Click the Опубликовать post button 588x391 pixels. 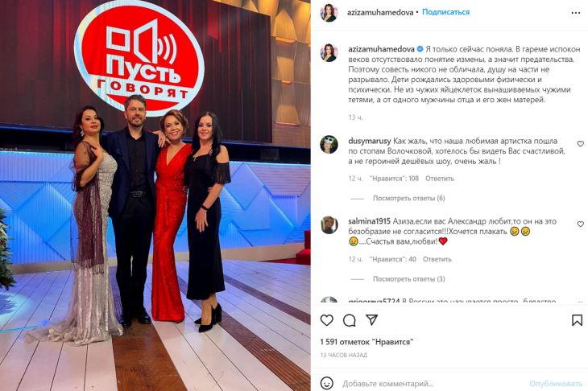click(x=555, y=384)
